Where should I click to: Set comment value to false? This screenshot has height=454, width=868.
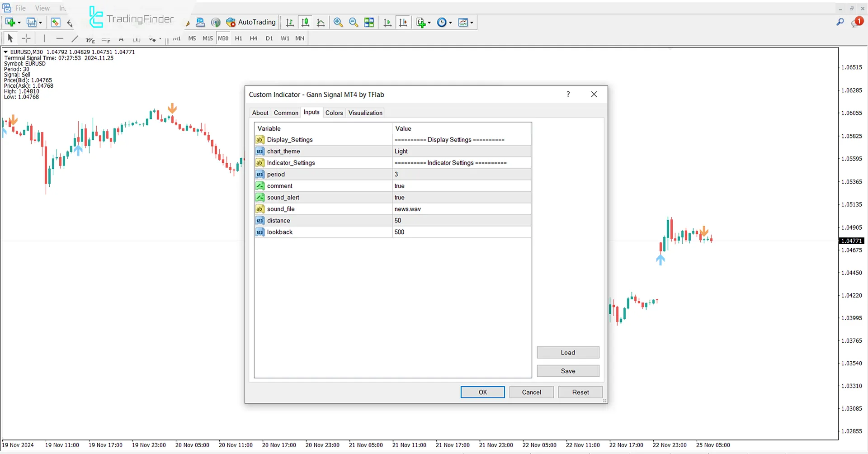coord(461,185)
